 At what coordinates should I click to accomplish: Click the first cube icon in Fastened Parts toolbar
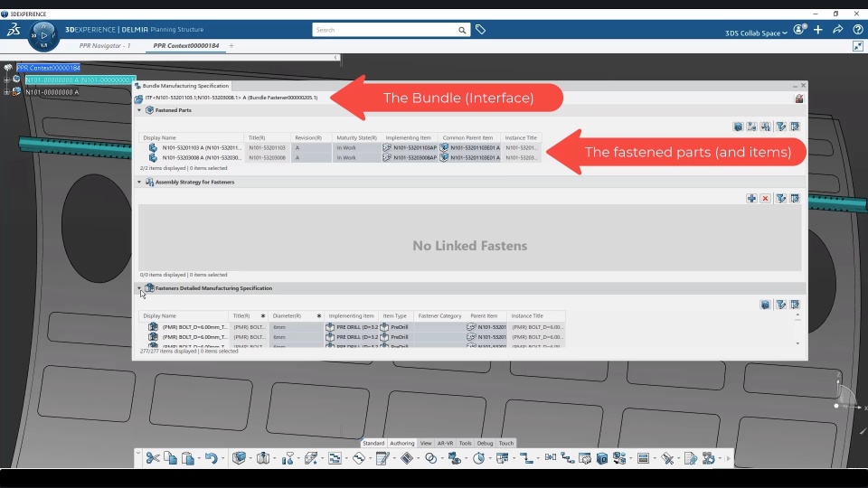click(738, 127)
